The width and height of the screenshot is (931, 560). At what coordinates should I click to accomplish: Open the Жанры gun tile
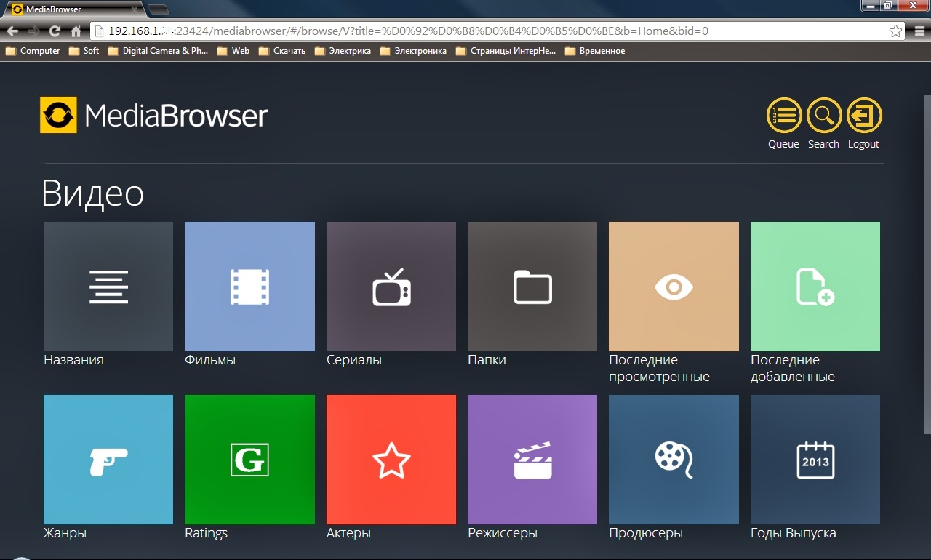108,460
